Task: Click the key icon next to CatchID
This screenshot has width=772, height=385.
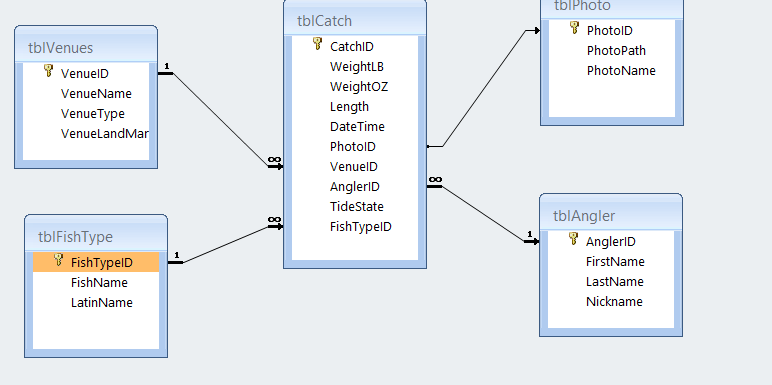Action: (x=318, y=44)
